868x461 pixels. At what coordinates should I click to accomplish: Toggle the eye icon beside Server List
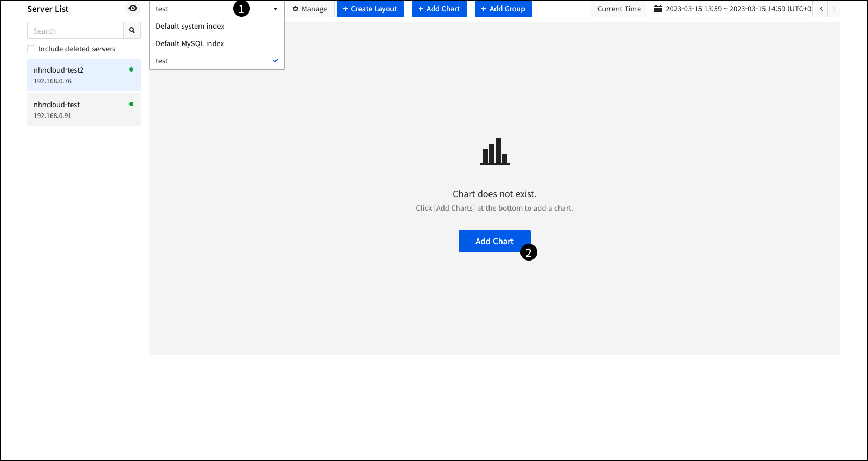132,8
